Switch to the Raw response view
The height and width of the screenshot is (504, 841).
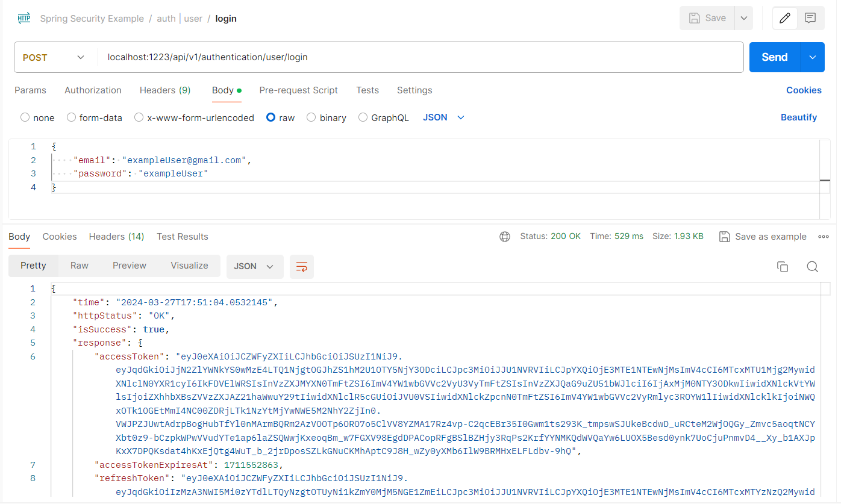click(x=80, y=266)
